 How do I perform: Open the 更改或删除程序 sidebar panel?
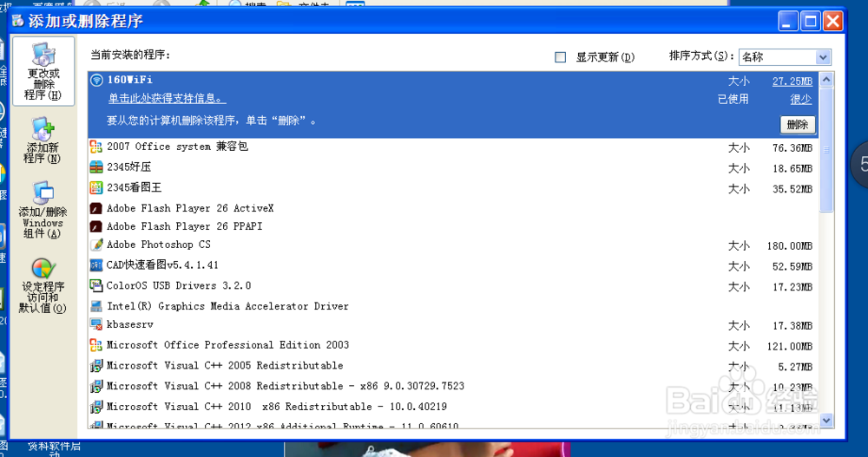43,71
